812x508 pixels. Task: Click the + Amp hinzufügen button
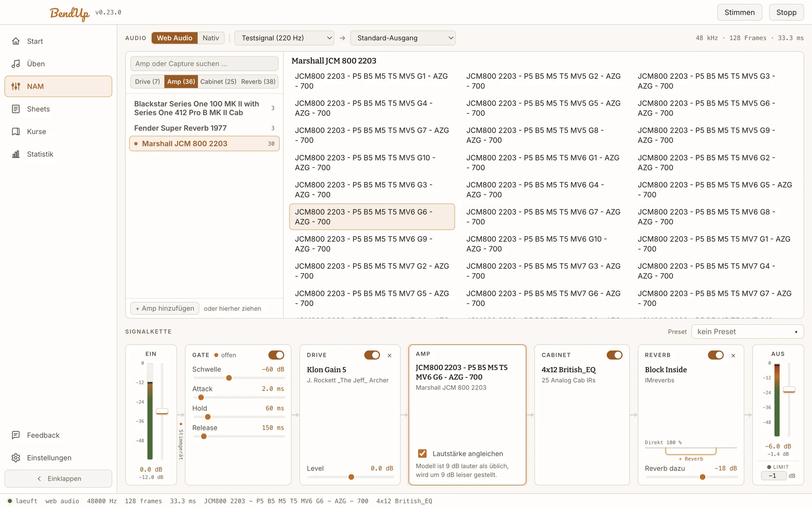click(164, 308)
